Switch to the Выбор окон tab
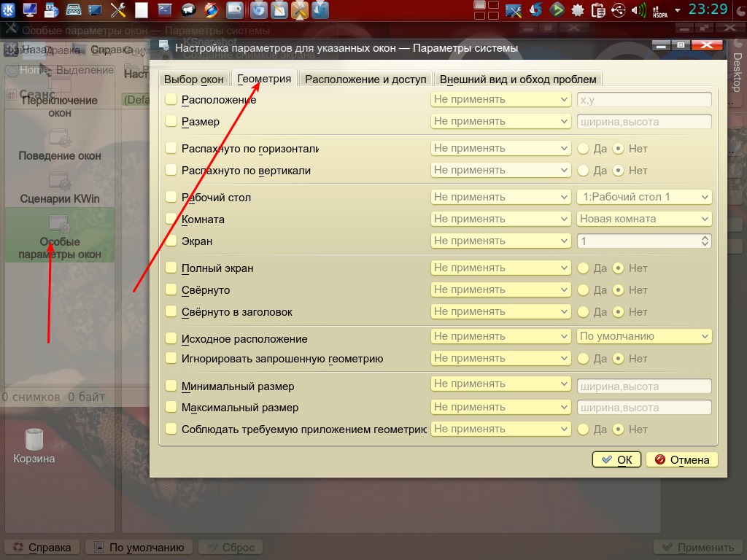747x560 pixels. click(194, 79)
